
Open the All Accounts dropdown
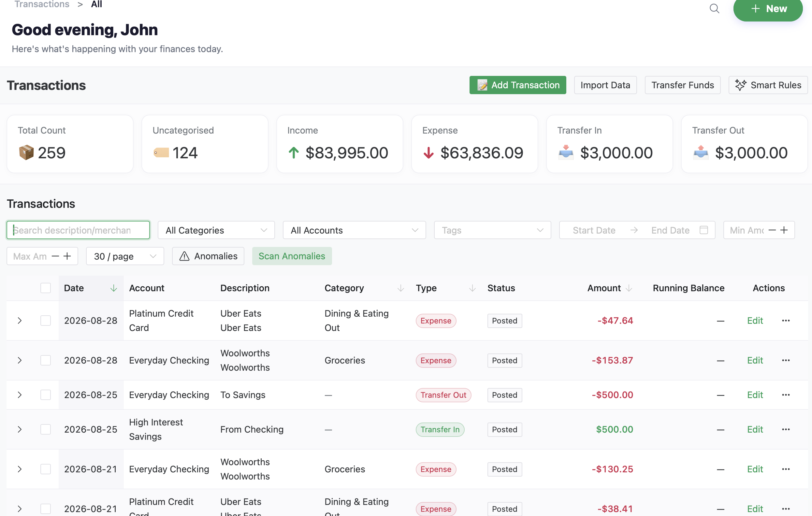355,230
